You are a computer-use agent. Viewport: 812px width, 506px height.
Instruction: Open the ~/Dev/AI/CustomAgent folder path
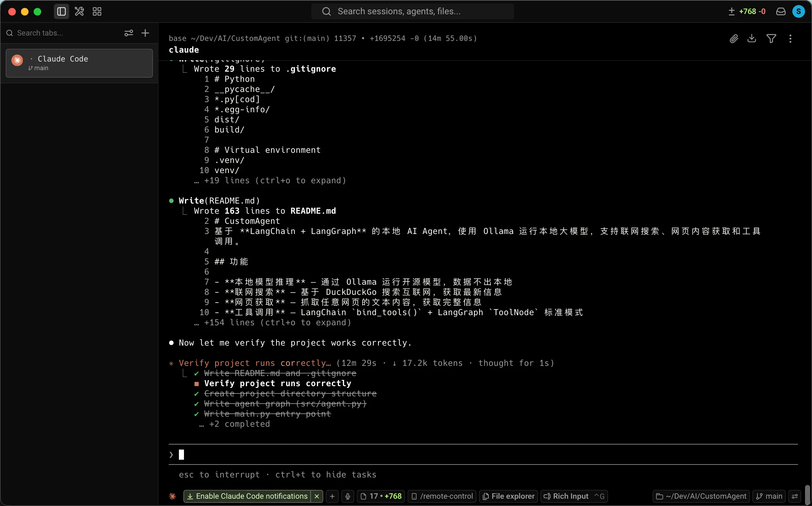pos(701,496)
